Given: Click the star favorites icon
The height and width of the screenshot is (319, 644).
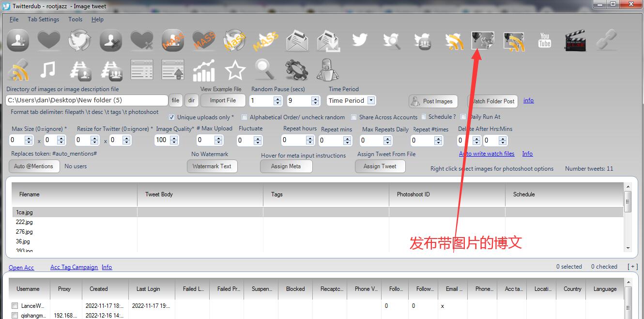Looking at the screenshot, I should [x=235, y=70].
